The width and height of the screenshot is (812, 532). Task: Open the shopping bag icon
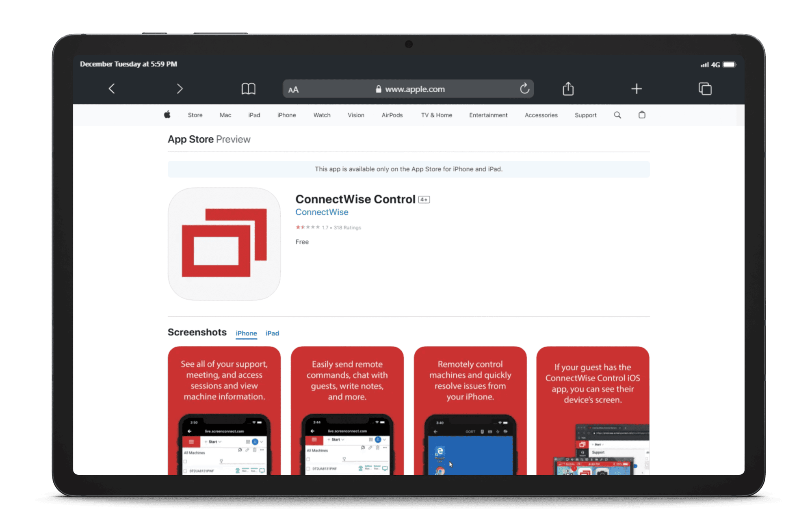[642, 115]
